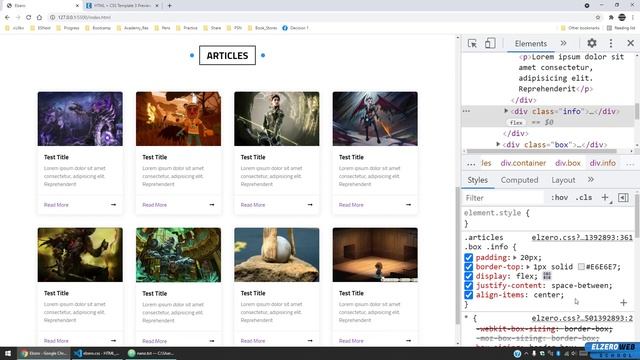
Task: Open the Computed tab
Action: pyautogui.click(x=519, y=180)
